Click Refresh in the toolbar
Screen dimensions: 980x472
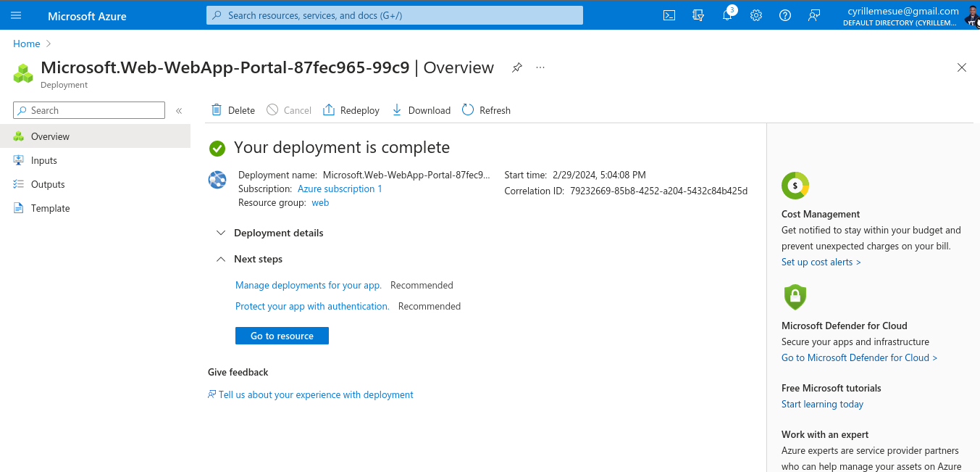(x=486, y=110)
